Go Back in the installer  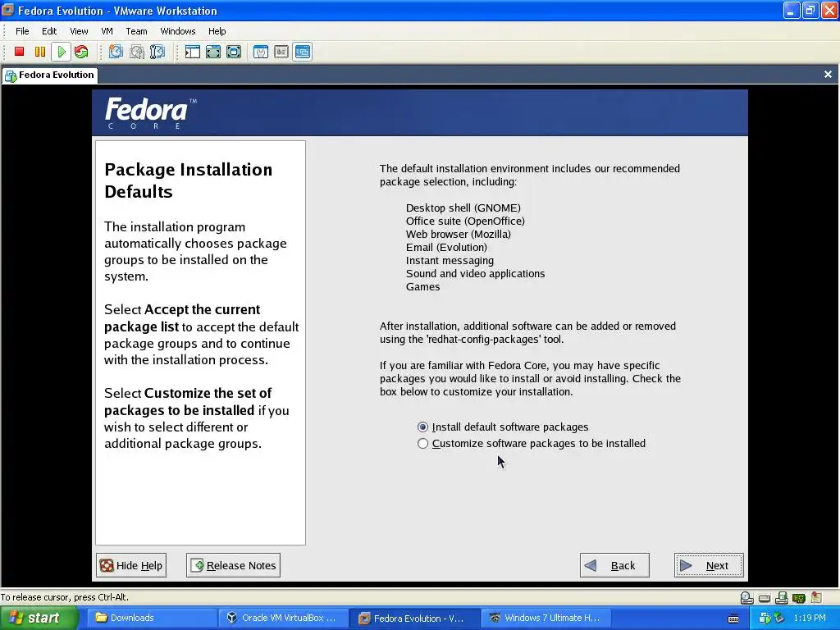pos(614,565)
